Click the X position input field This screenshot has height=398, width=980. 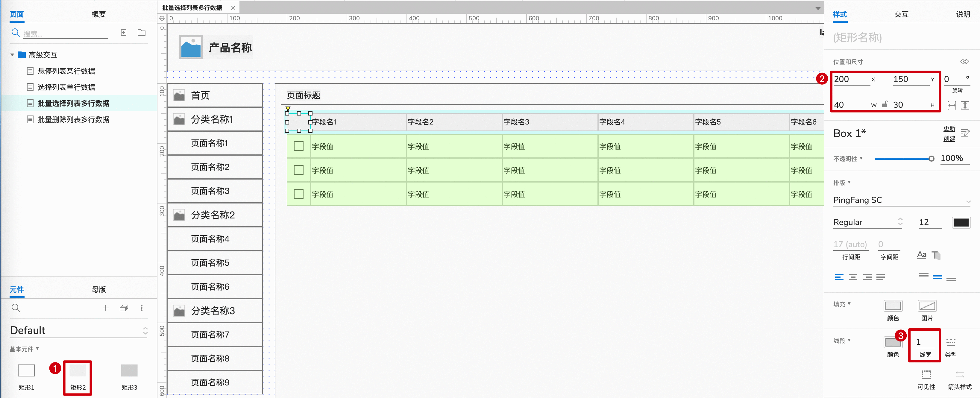851,79
